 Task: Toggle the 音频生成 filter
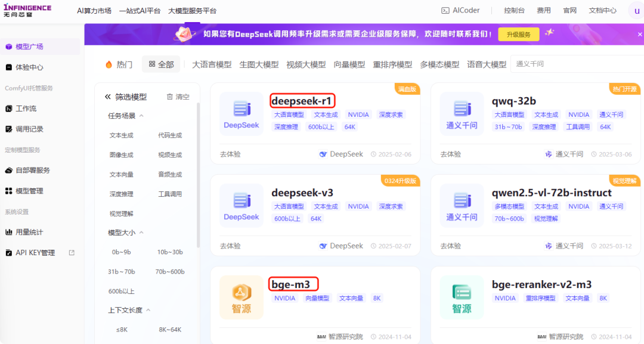[170, 175]
